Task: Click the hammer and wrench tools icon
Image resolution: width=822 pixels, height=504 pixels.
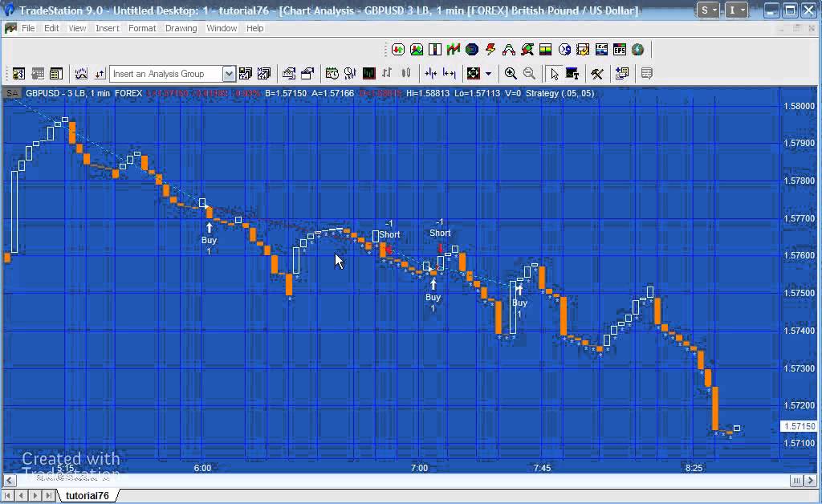Action: [x=597, y=73]
